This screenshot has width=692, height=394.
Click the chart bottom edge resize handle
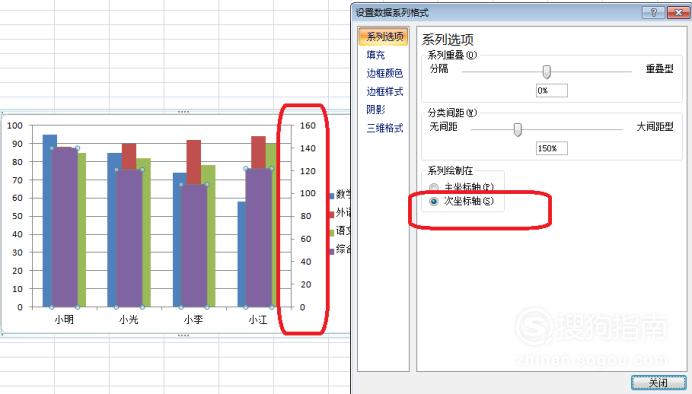[x=183, y=335]
